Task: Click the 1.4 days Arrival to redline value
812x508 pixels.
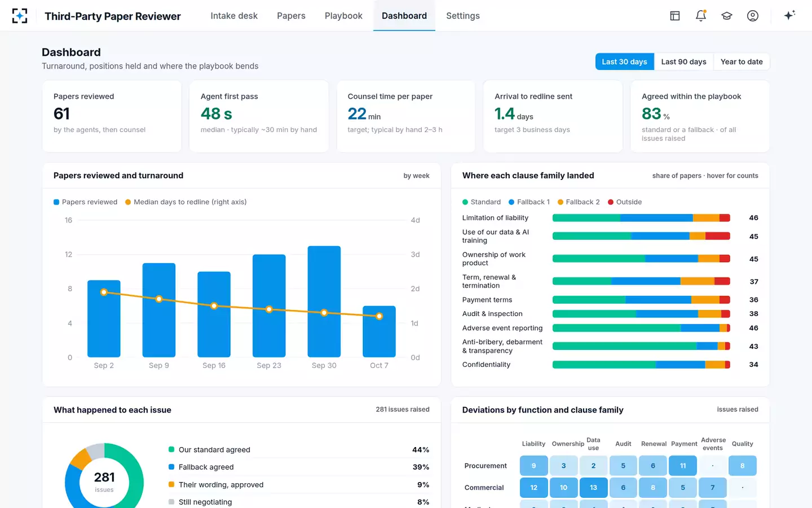Action: pyautogui.click(x=514, y=114)
